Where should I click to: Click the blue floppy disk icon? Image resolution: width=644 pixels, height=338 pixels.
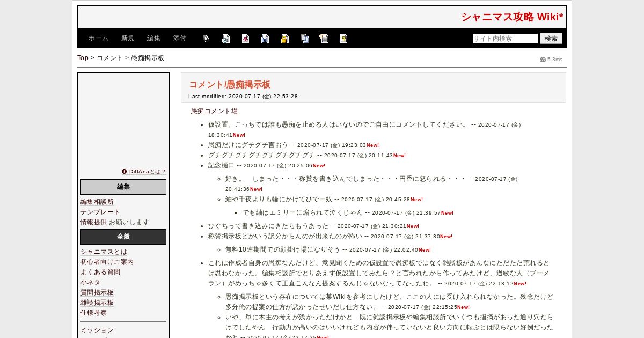coord(265,39)
